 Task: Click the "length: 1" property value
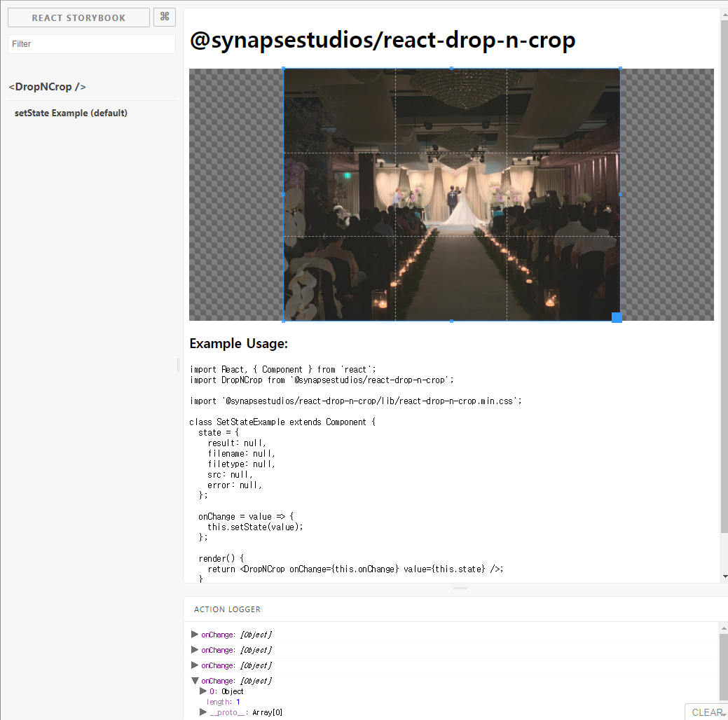click(x=238, y=702)
